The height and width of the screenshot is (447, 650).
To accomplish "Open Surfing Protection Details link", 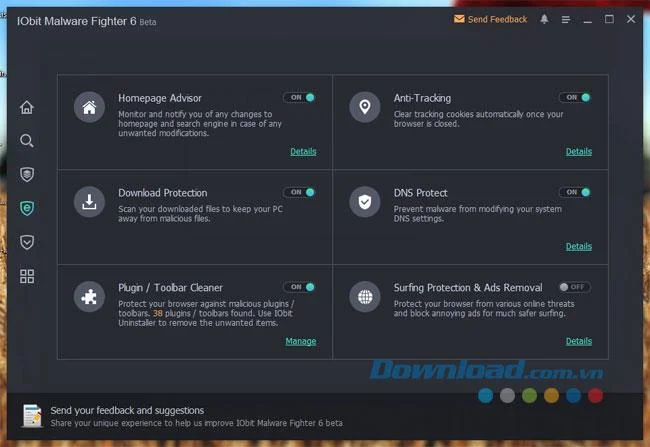I will (579, 341).
